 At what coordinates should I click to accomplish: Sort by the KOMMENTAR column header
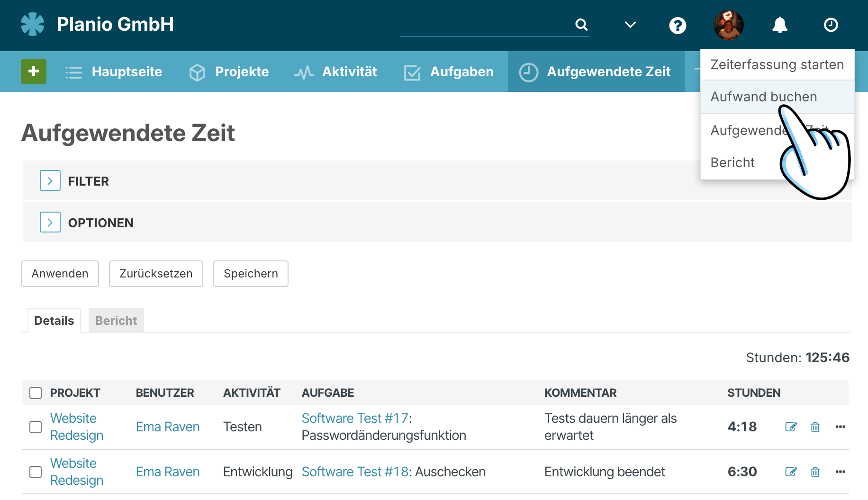click(x=580, y=393)
